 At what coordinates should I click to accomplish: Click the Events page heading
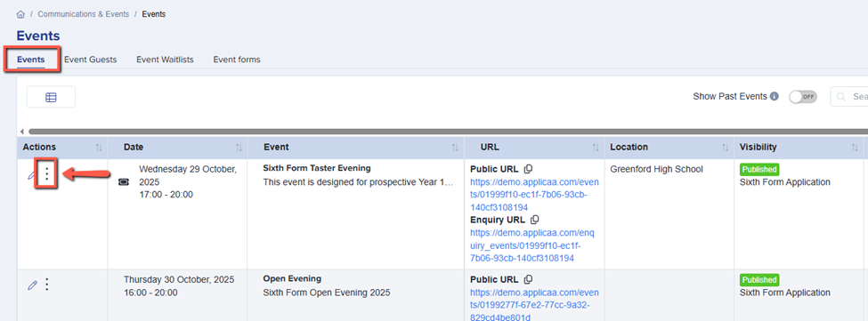pyautogui.click(x=38, y=36)
